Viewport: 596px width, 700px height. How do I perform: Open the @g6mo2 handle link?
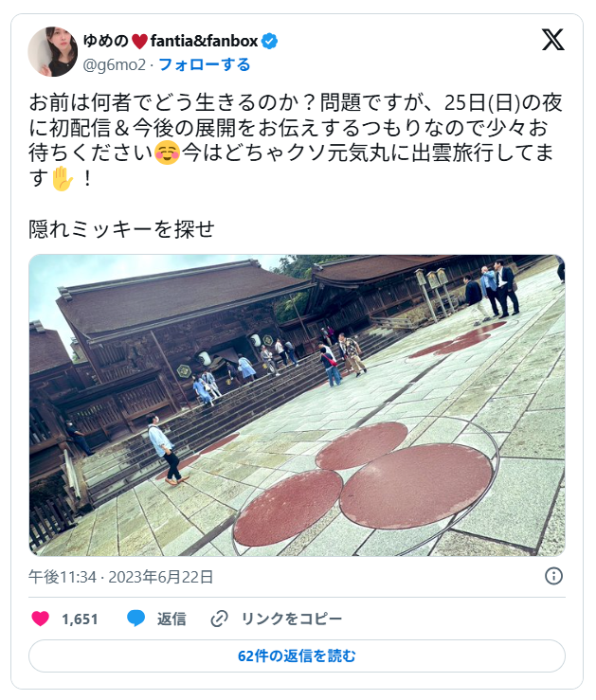point(115,65)
